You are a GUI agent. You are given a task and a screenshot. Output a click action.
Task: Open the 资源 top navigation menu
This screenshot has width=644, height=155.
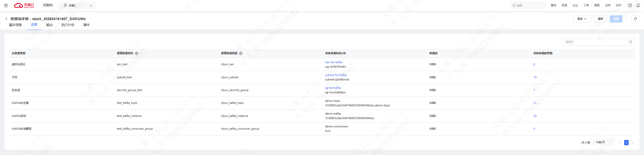(x=564, y=5)
